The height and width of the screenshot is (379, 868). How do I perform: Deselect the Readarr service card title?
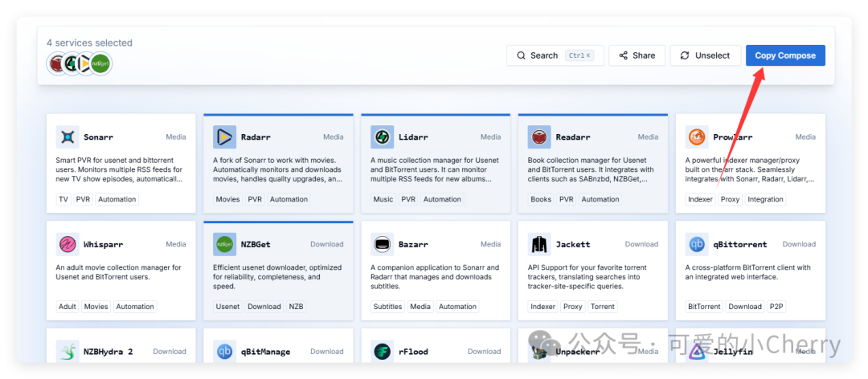click(x=573, y=137)
